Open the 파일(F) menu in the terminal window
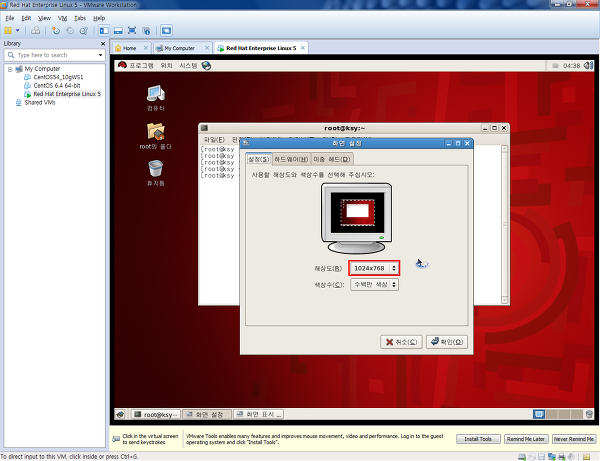 [214, 140]
